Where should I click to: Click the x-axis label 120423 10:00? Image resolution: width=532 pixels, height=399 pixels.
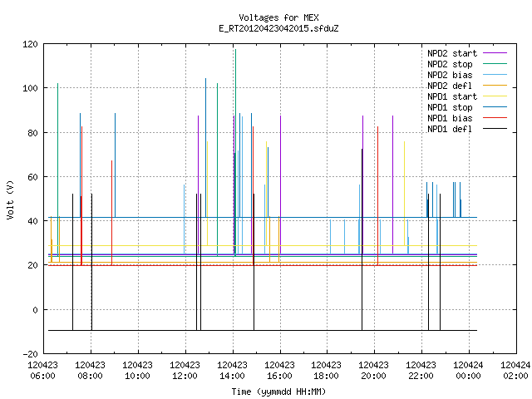[137, 371]
